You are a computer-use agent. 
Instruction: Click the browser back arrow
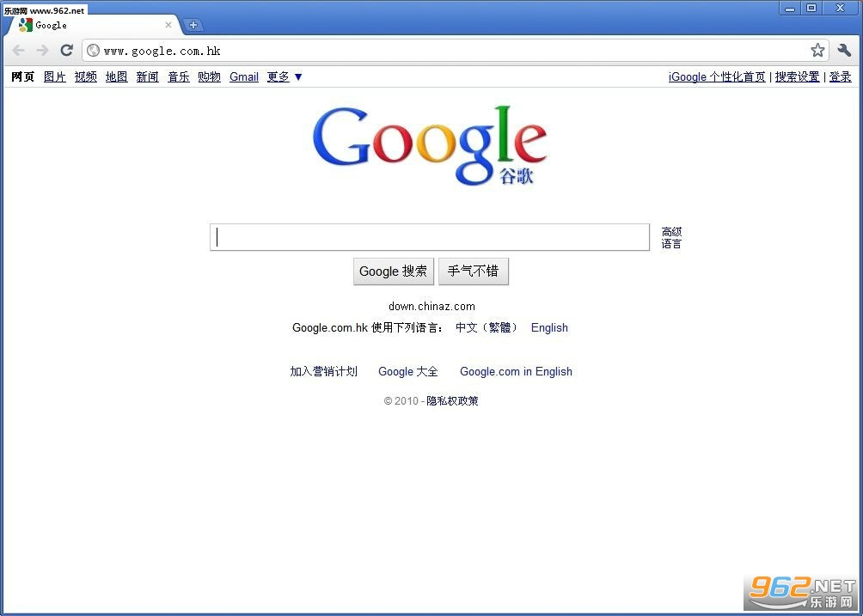point(18,51)
